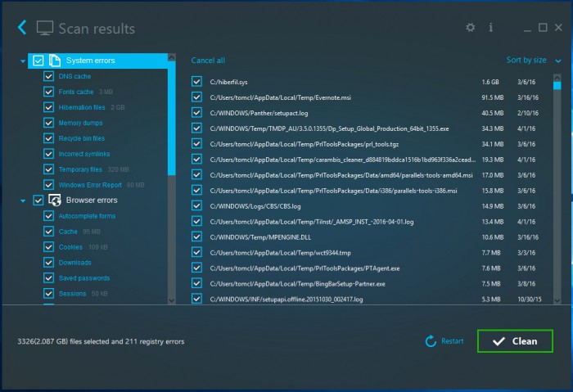Toggle the Windows Error Report checkbox
Image resolution: width=573 pixels, height=392 pixels.
click(48, 185)
